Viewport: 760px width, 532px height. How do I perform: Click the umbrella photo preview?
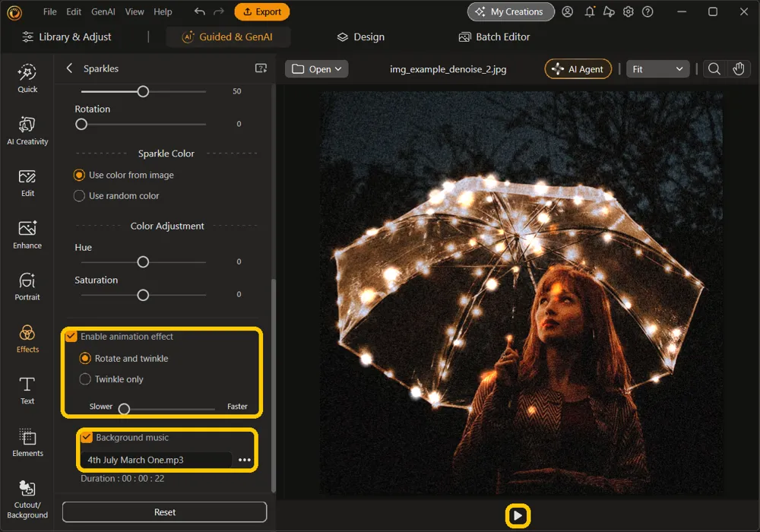[x=521, y=293]
